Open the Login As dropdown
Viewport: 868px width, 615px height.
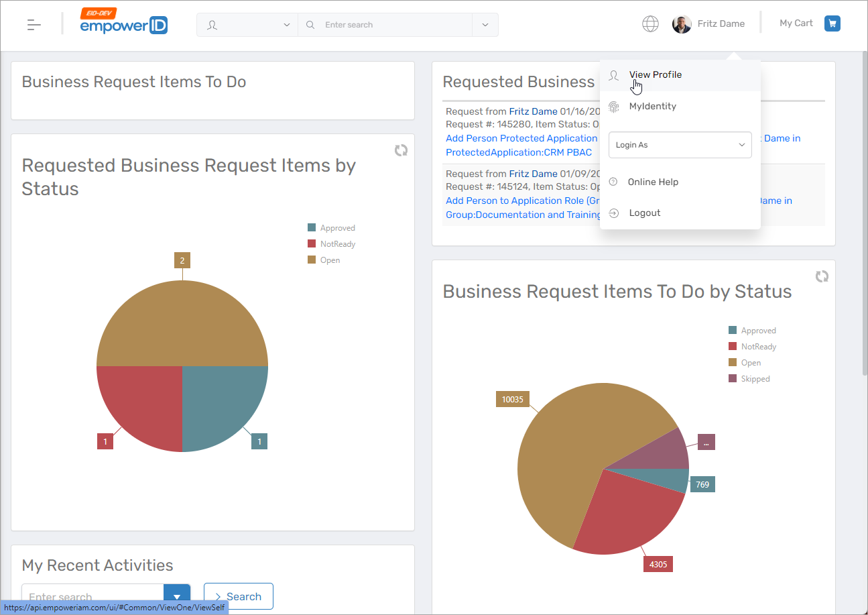[680, 145]
